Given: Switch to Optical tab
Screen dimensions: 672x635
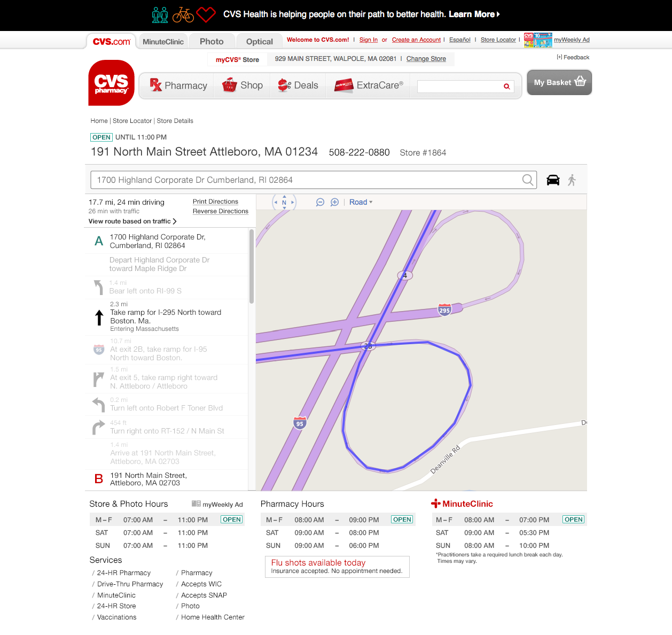Looking at the screenshot, I should tap(260, 42).
